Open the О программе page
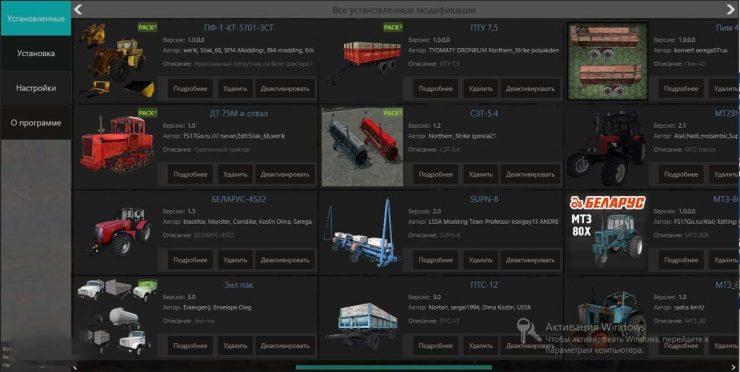Image resolution: width=740 pixels, height=372 pixels. [36, 123]
